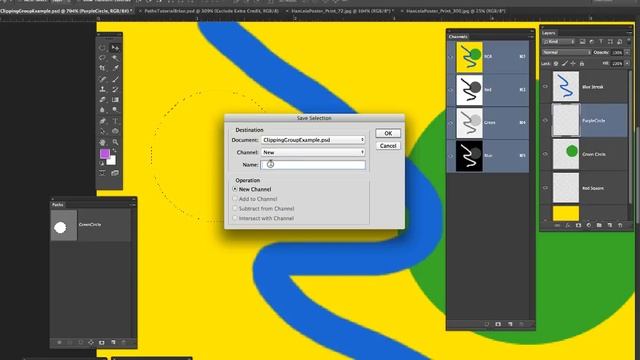The width and height of the screenshot is (640, 360).
Task: Select the Intersect with Channel radio button
Action: 235,218
